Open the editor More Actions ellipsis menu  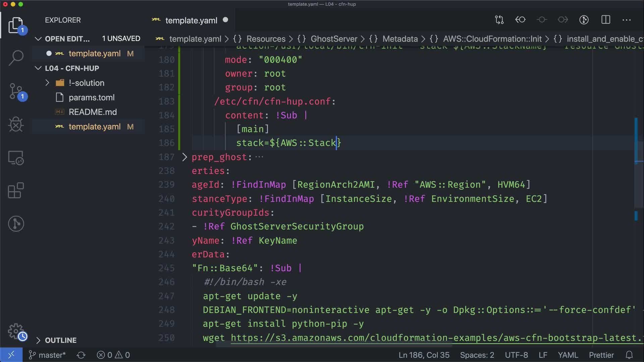tap(627, 20)
